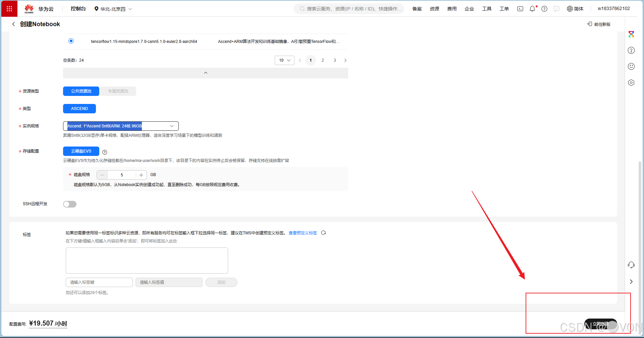
Task: Open the 资源 menu
Action: click(x=434, y=9)
